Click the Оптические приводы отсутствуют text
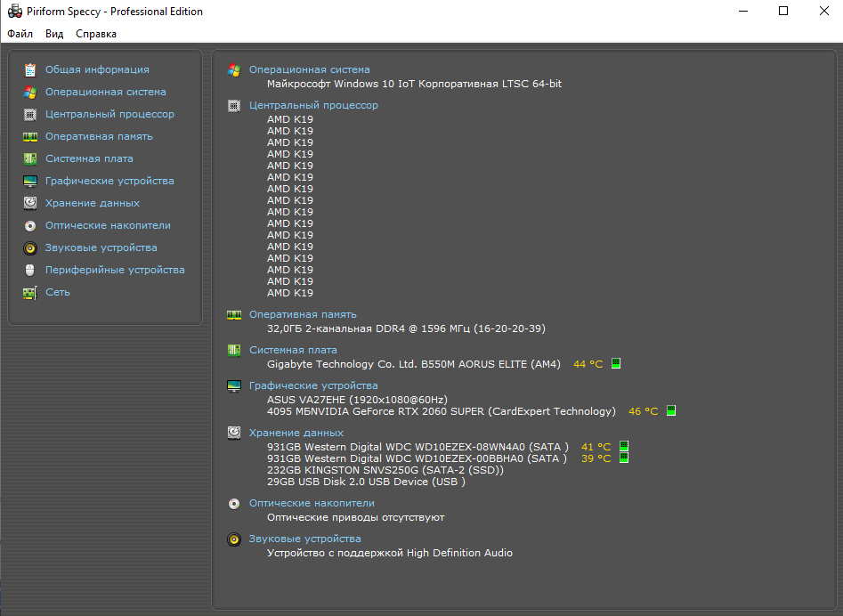Viewport: 843px width, 616px height. point(356,517)
